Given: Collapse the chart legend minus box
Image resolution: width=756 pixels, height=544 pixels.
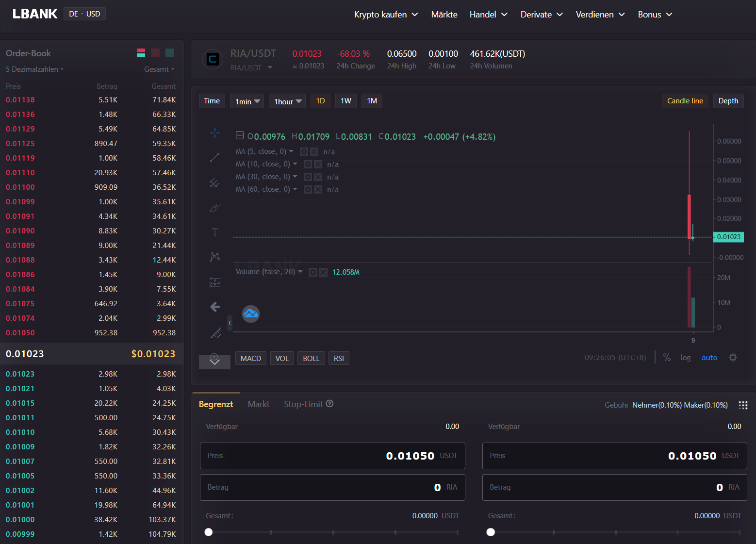Looking at the screenshot, I should tap(240, 135).
